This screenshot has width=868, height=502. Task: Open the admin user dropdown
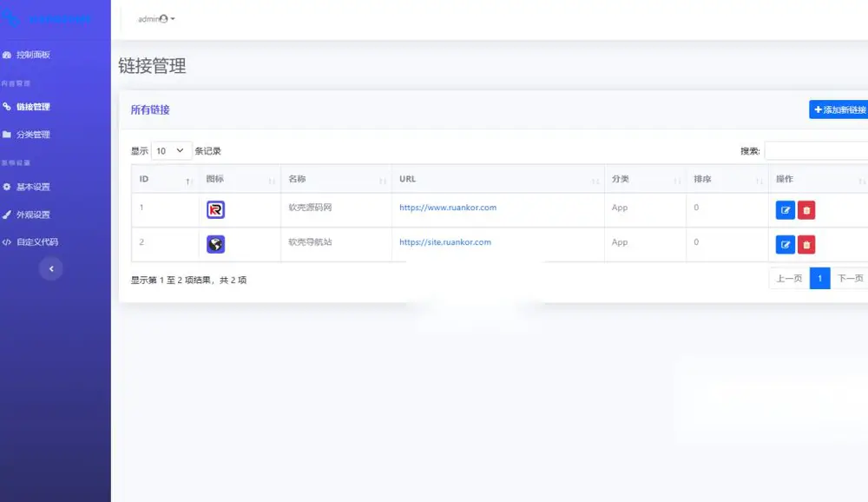click(156, 19)
